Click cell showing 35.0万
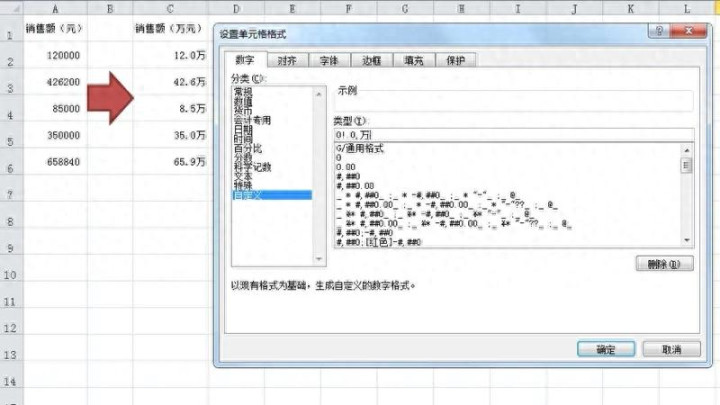720x405 pixels. [x=170, y=135]
